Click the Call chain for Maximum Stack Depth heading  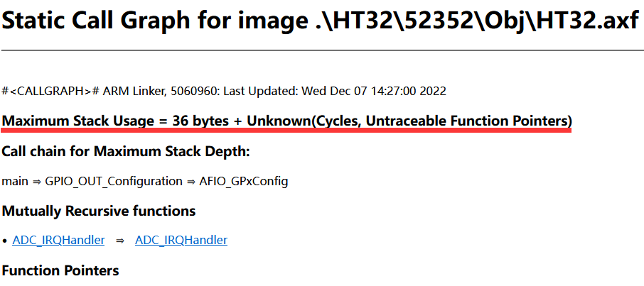click(x=126, y=151)
